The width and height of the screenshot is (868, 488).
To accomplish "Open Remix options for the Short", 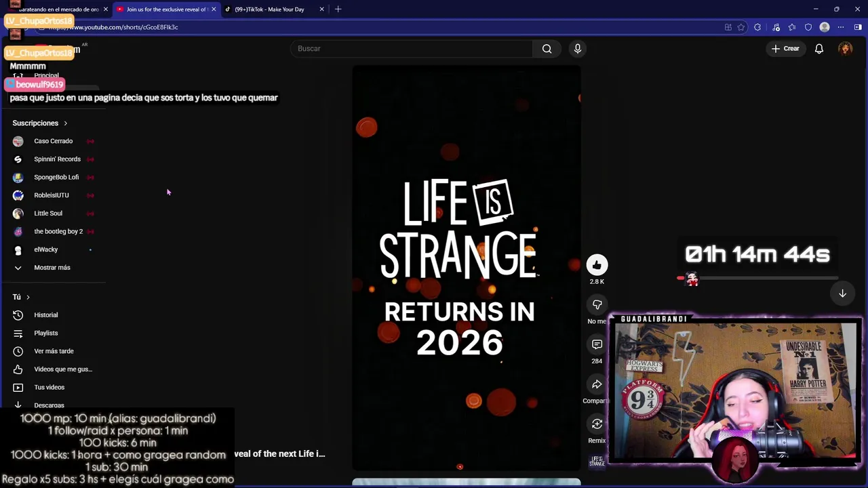I will (x=597, y=424).
